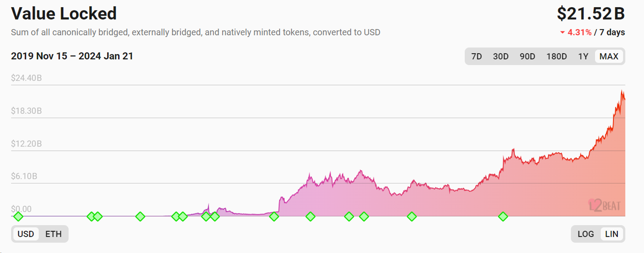Screen dimensions: 644x253
Task: Switch to the 90D range
Action: pyautogui.click(x=527, y=57)
